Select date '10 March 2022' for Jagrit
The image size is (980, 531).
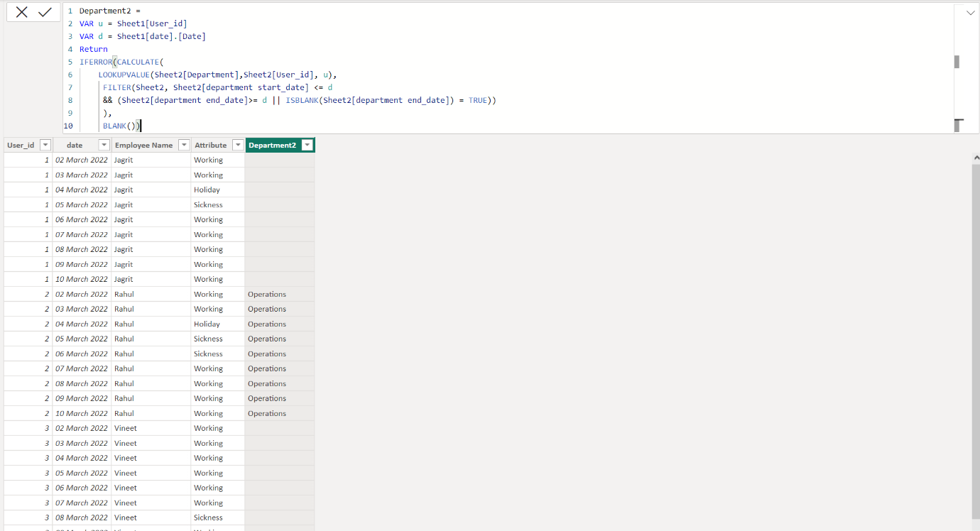click(x=82, y=279)
